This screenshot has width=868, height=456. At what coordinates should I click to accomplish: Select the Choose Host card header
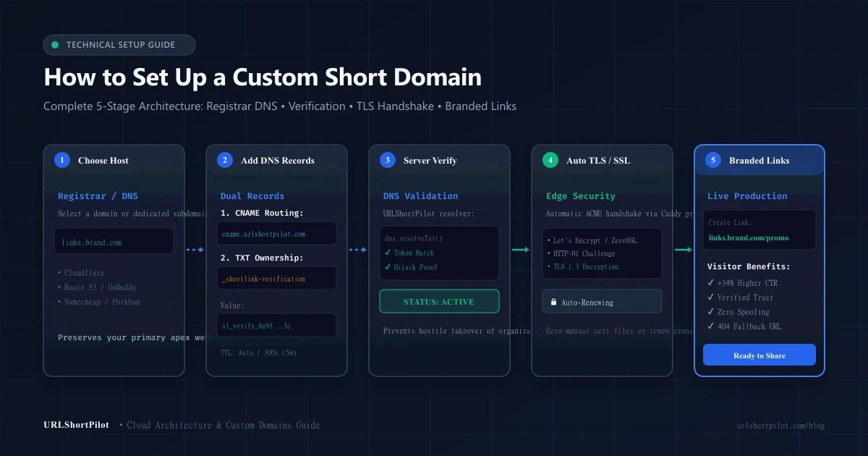[x=114, y=160]
